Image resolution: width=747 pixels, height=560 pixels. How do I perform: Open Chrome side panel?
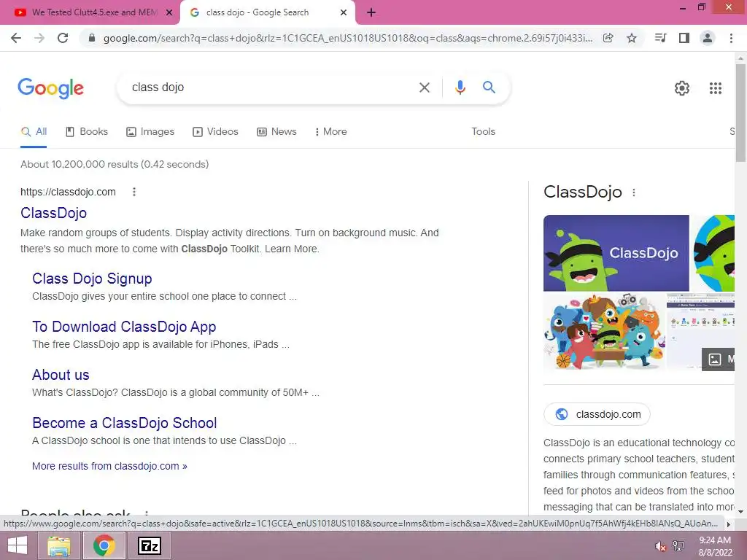tap(684, 38)
